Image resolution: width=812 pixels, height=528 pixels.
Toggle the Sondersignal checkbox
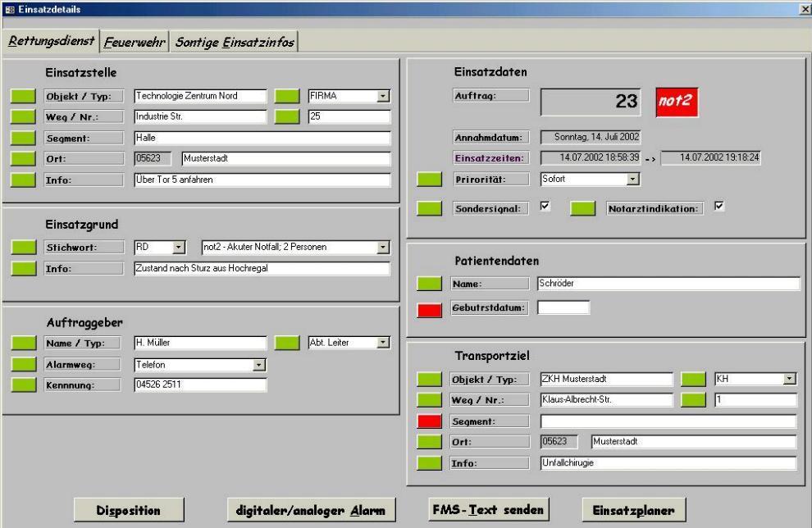click(545, 207)
